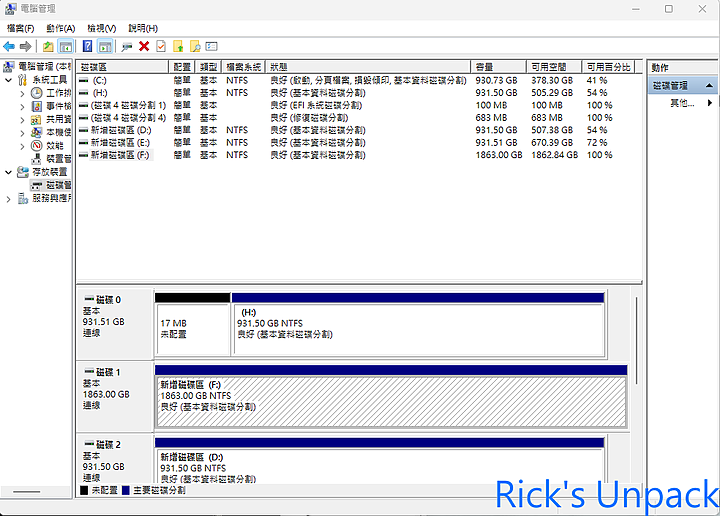
Task: Click the black 未配置 legend swatch
Action: [84, 490]
